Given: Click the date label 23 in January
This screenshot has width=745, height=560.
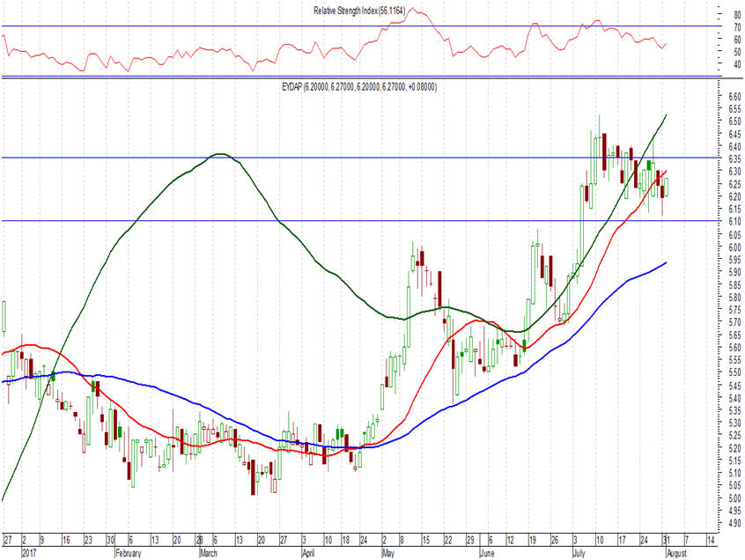Looking at the screenshot, I should [x=88, y=540].
